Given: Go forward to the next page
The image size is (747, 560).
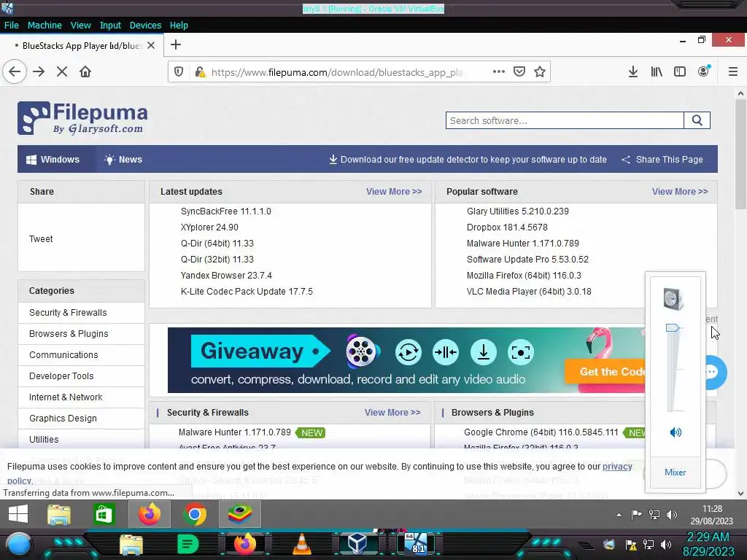Looking at the screenshot, I should pos(39,72).
